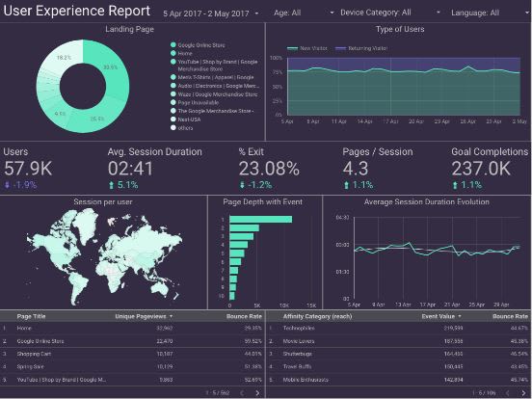Select the Shopping Cart table row
Screen dimensions: 532x399
pyautogui.click(x=132, y=354)
